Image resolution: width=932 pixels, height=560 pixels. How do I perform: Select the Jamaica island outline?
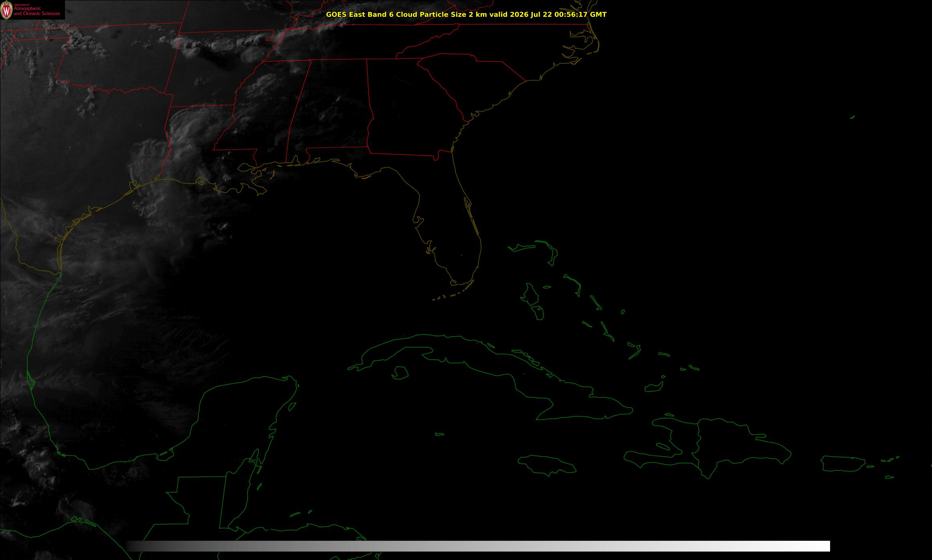547,463
